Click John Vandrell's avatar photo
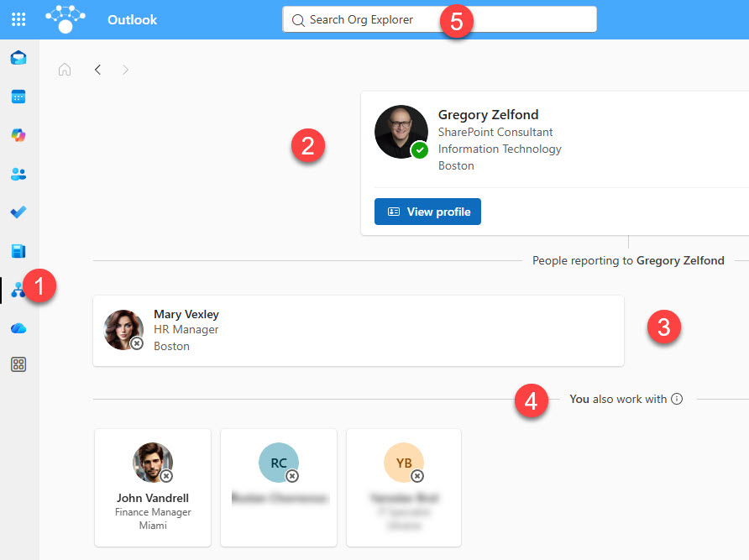This screenshot has width=749, height=560. pyautogui.click(x=153, y=463)
